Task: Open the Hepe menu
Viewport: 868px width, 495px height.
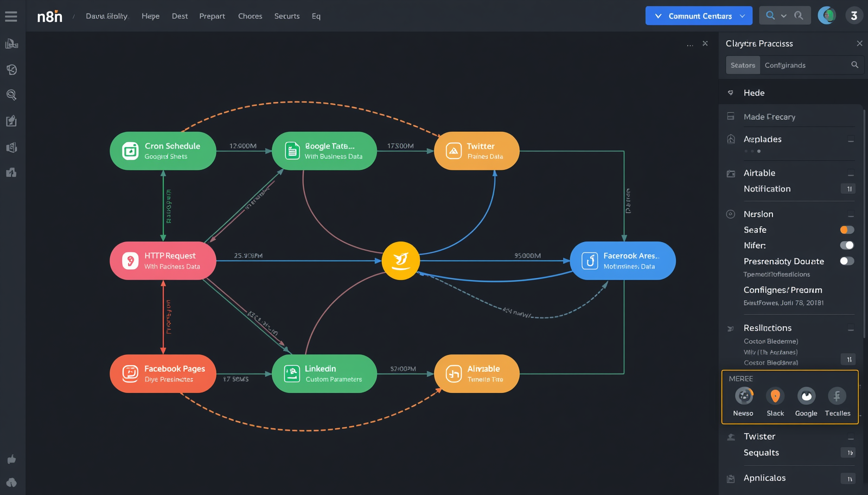Action: (150, 16)
